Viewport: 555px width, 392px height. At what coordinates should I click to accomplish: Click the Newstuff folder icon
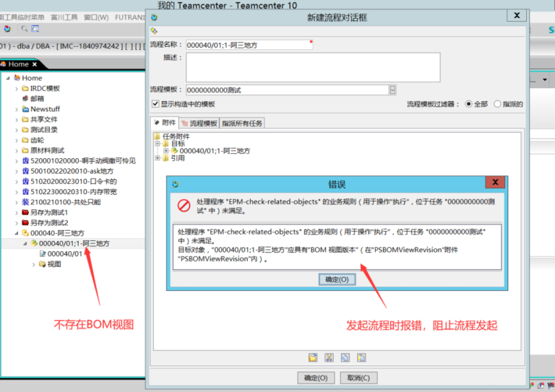[x=25, y=109]
